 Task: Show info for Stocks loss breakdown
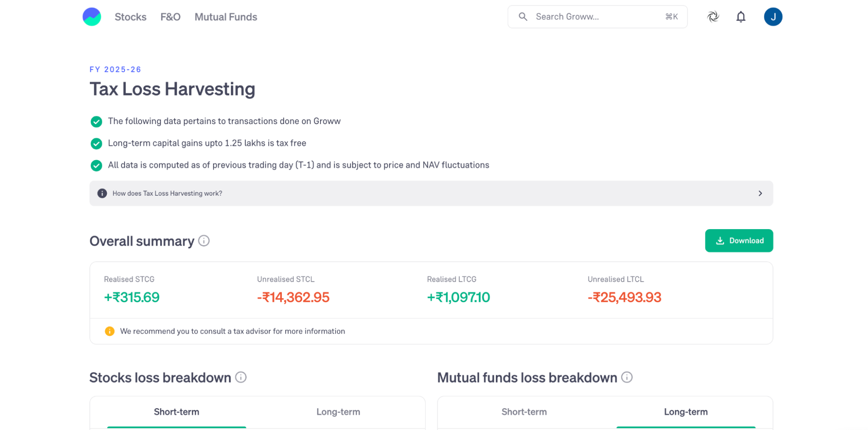(x=241, y=377)
